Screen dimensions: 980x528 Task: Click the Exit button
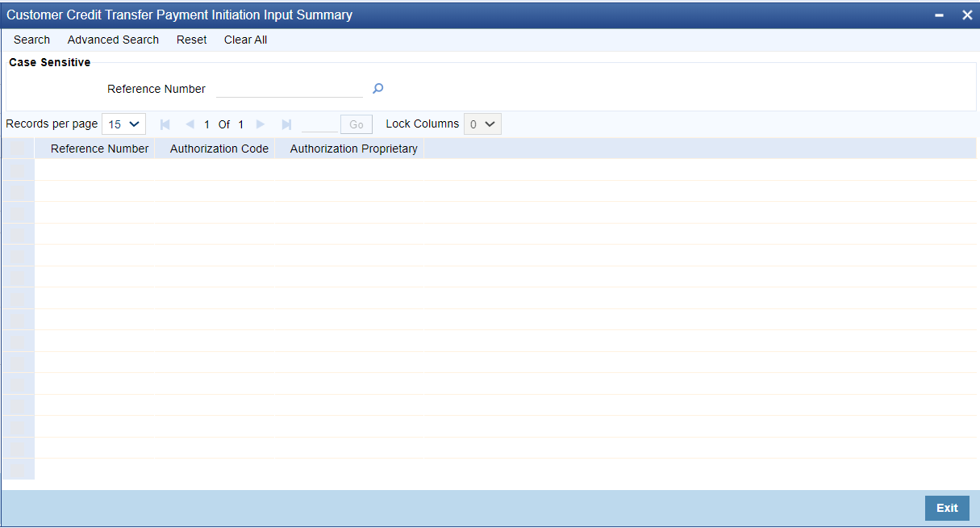[947, 508]
